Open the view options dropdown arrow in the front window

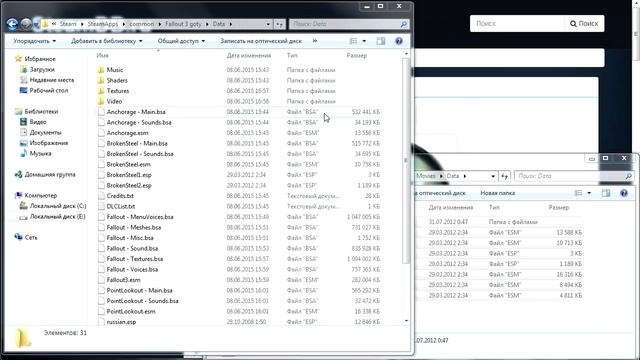coord(364,41)
